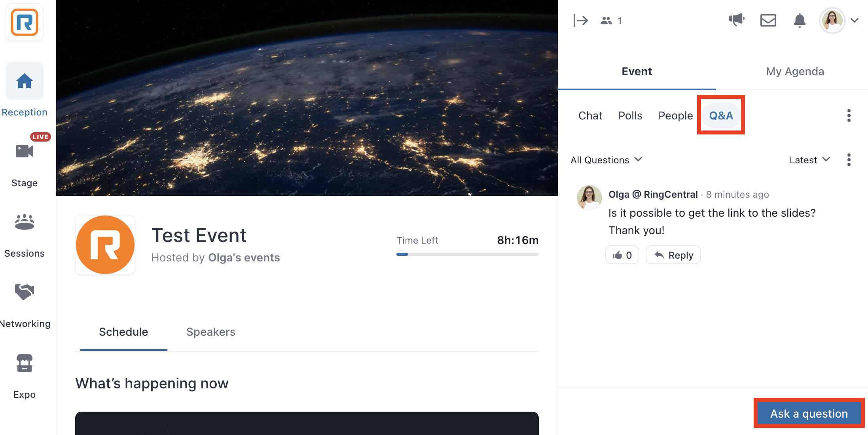The height and width of the screenshot is (435, 868).
Task: Click the Ask a question button
Action: point(809,413)
